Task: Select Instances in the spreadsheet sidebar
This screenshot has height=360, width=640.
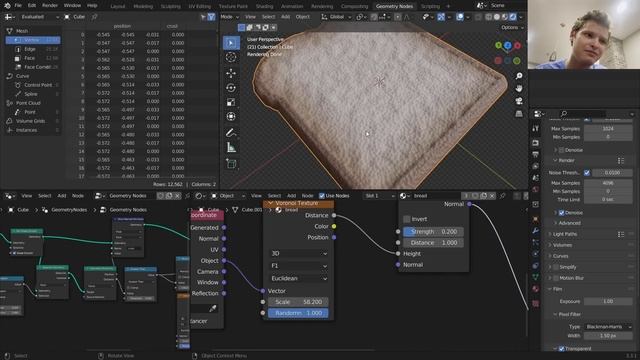Action: pos(27,130)
